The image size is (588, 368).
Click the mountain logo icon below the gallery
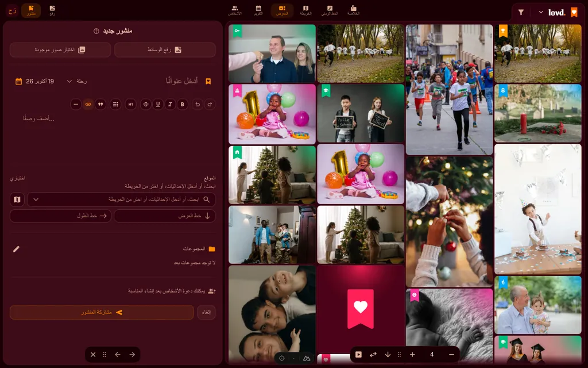pyautogui.click(x=307, y=358)
